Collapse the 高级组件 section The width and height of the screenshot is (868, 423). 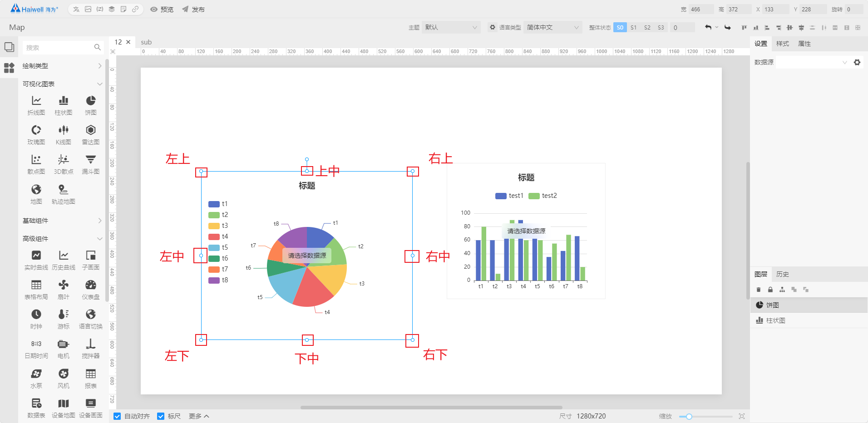click(62, 239)
